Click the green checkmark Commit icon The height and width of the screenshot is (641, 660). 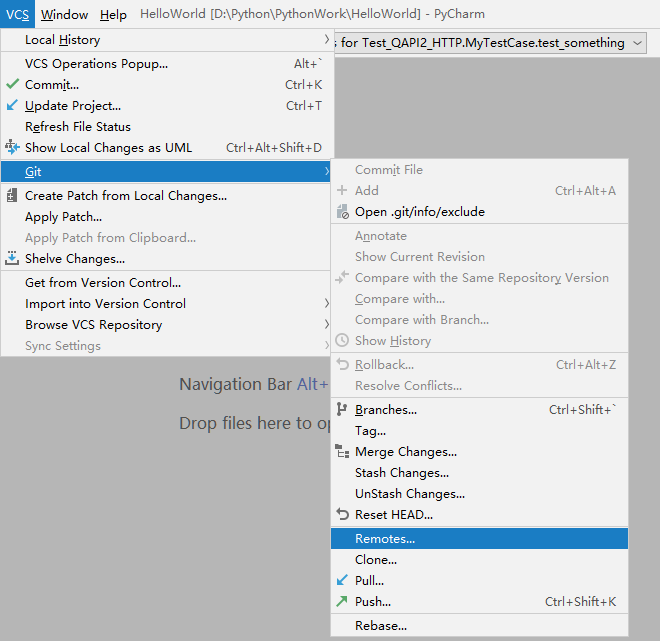(13, 84)
